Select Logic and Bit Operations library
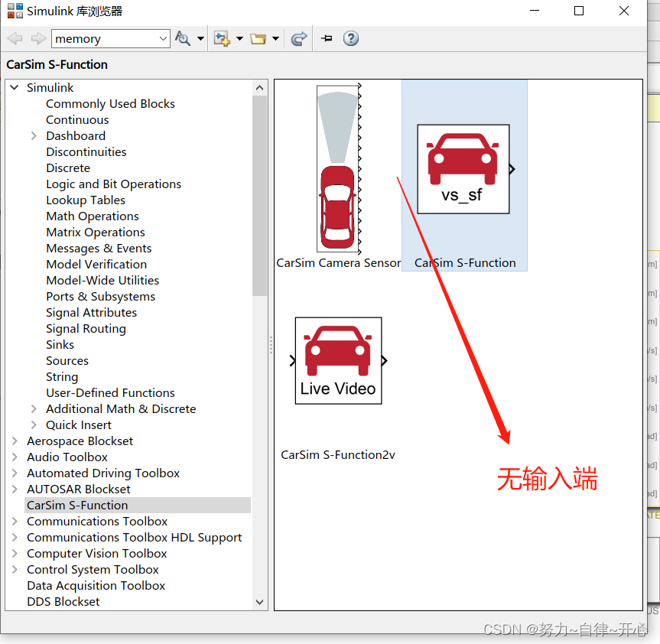The image size is (660, 644). [114, 184]
